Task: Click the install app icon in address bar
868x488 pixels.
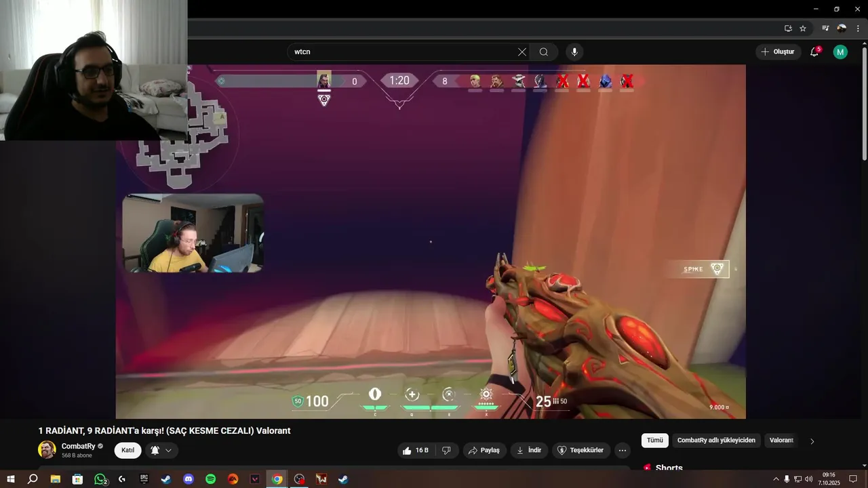Action: pyautogui.click(x=788, y=28)
